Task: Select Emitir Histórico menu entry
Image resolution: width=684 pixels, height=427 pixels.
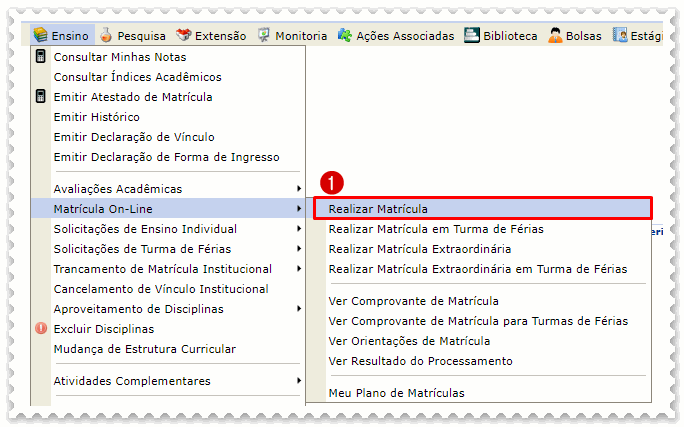Action: tap(96, 117)
